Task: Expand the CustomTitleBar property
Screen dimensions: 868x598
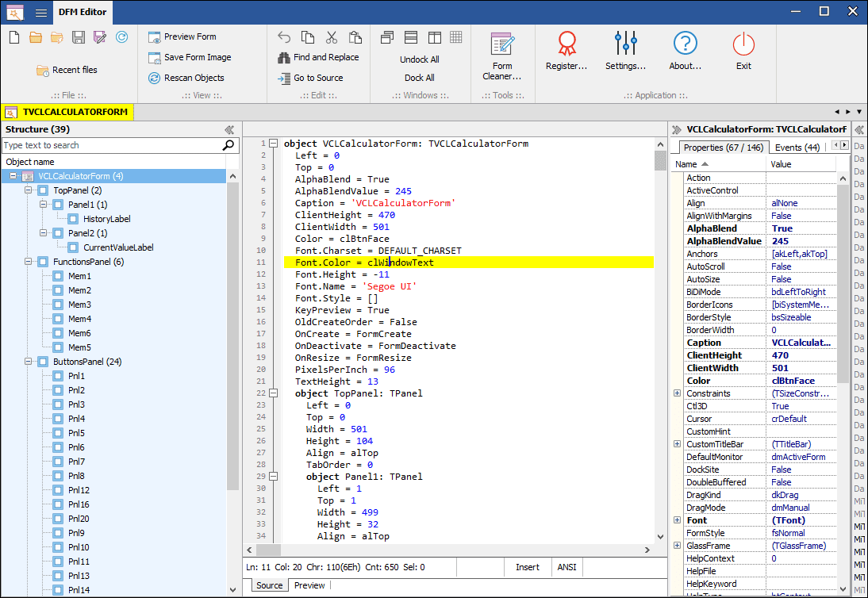Action: point(677,444)
